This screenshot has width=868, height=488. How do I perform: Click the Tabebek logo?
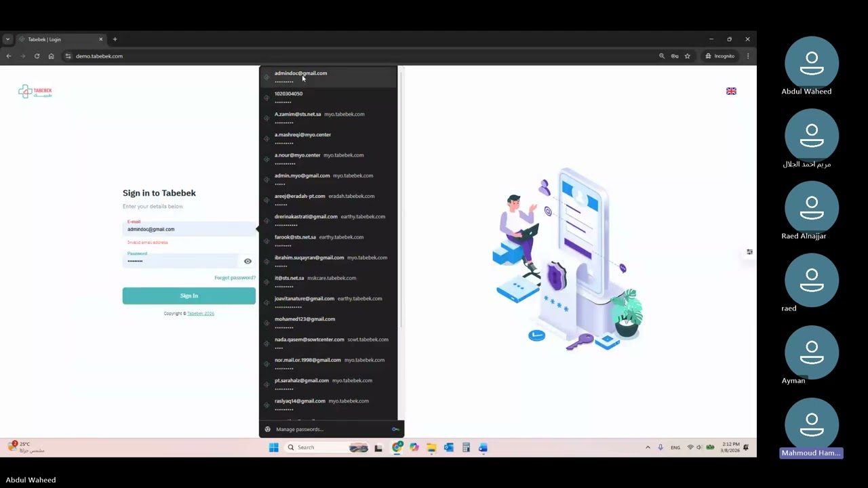point(35,91)
